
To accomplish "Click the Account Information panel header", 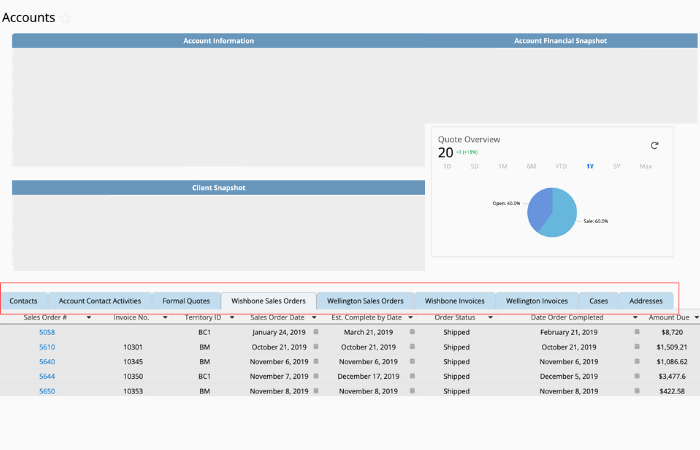I will coord(218,41).
